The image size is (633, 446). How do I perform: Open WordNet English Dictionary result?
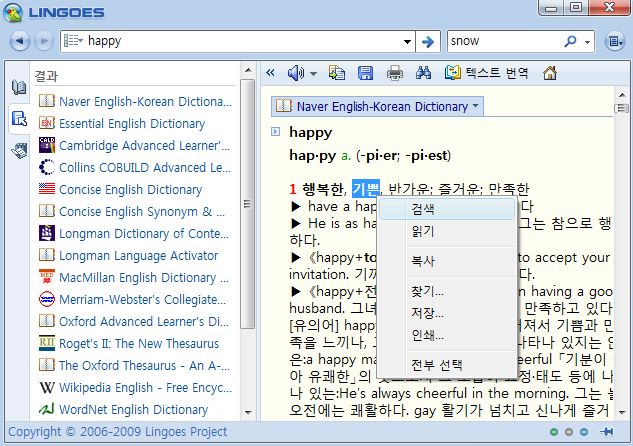click(123, 409)
